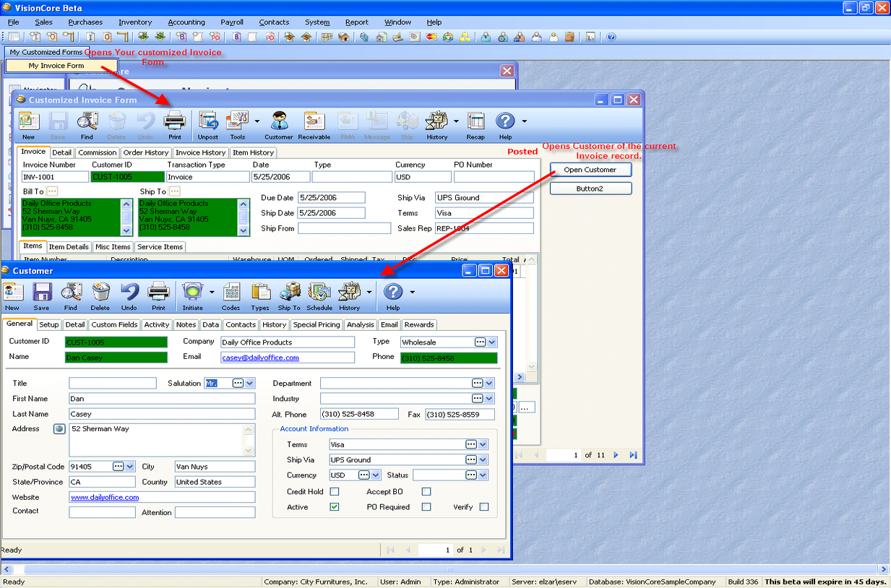Go to next invoice record arrow
Image resolution: width=891 pixels, height=588 pixels.
click(x=616, y=455)
